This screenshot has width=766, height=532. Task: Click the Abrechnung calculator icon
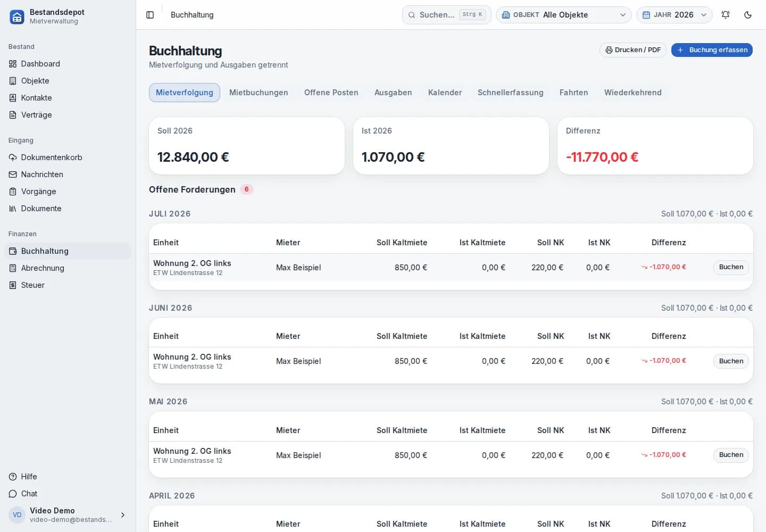[13, 268]
